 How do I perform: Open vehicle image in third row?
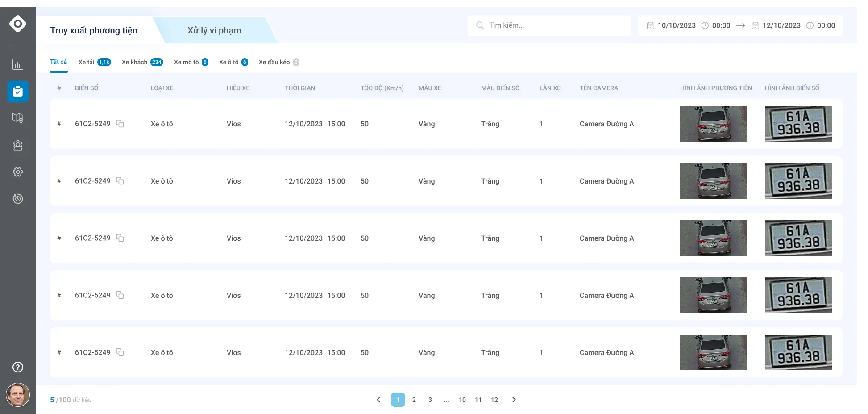(714, 238)
